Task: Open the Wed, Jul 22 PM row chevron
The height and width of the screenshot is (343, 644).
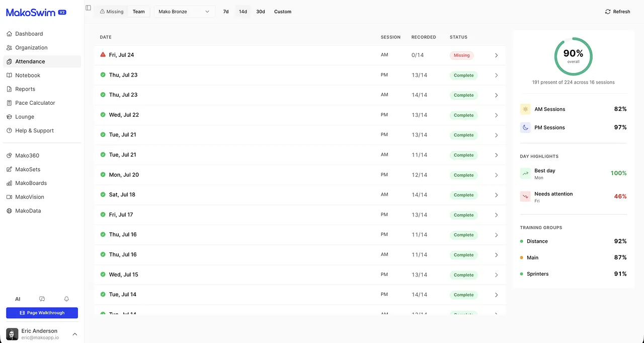Action: 496,115
